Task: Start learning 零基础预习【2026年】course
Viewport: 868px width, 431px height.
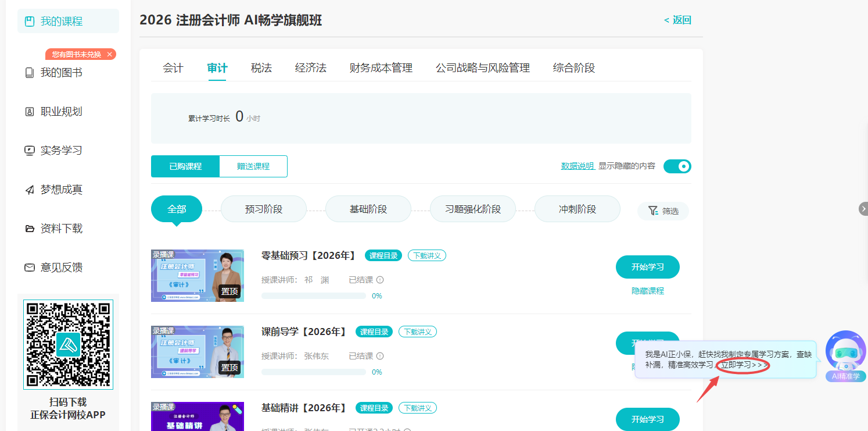Action: click(x=647, y=267)
